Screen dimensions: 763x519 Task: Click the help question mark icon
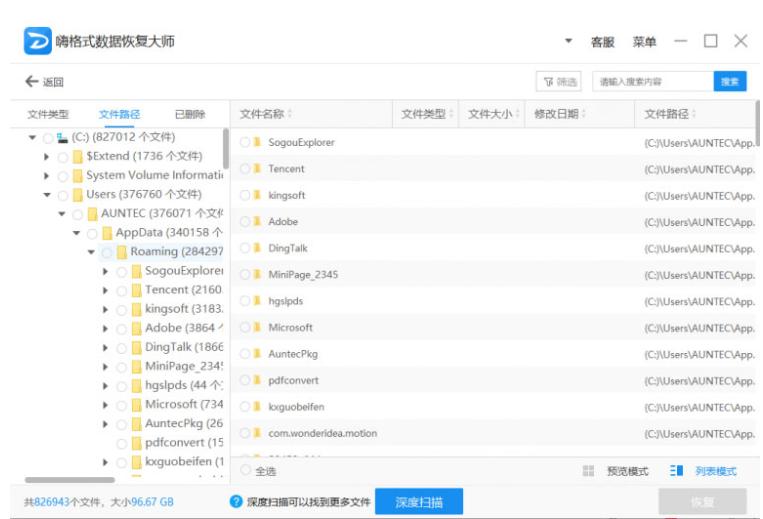tap(236, 502)
